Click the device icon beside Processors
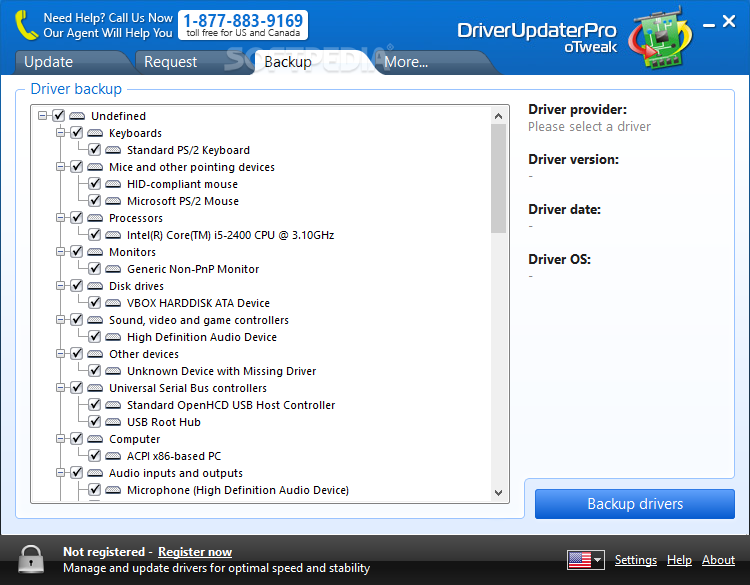The height and width of the screenshot is (585, 750). coord(95,218)
